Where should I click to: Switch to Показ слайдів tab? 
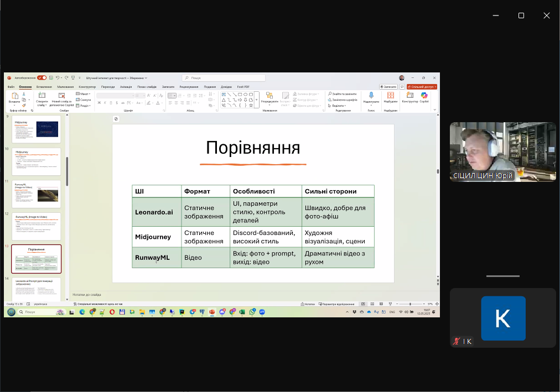(147, 87)
